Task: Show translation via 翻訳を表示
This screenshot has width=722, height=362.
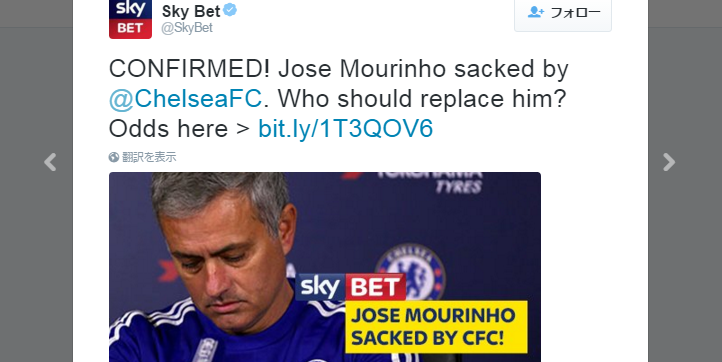Action: (x=149, y=157)
